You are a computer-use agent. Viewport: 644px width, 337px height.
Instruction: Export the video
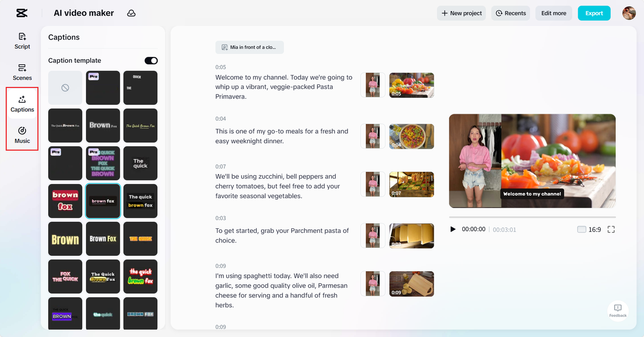[x=594, y=13]
